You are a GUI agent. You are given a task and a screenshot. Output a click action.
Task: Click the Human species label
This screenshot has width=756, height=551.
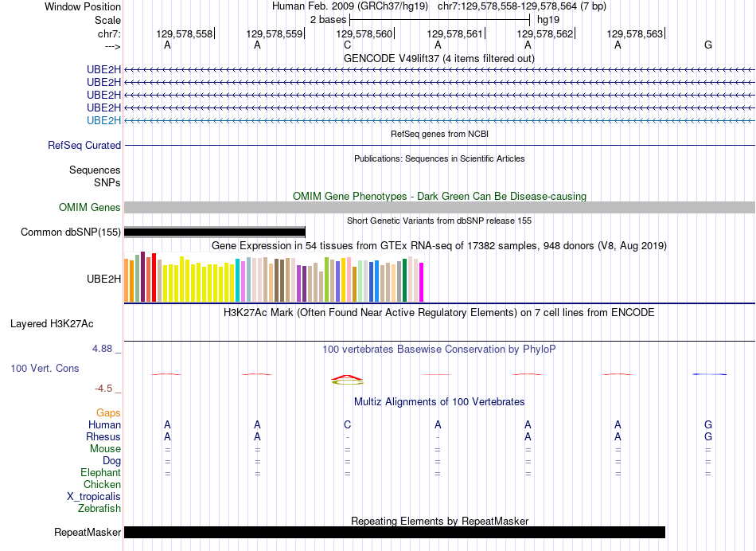tap(104, 424)
